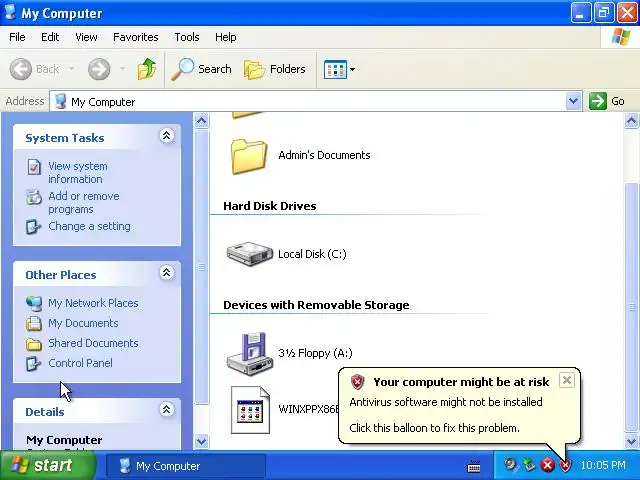Click the main pane vertical scrollbar thumb
This screenshot has height=480, width=640.
coord(631,307)
